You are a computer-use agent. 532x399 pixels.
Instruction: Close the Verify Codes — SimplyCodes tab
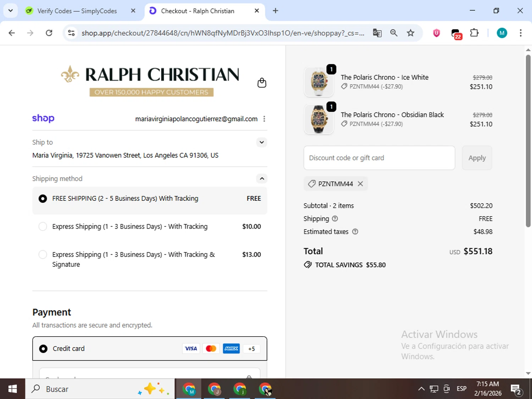pyautogui.click(x=133, y=11)
